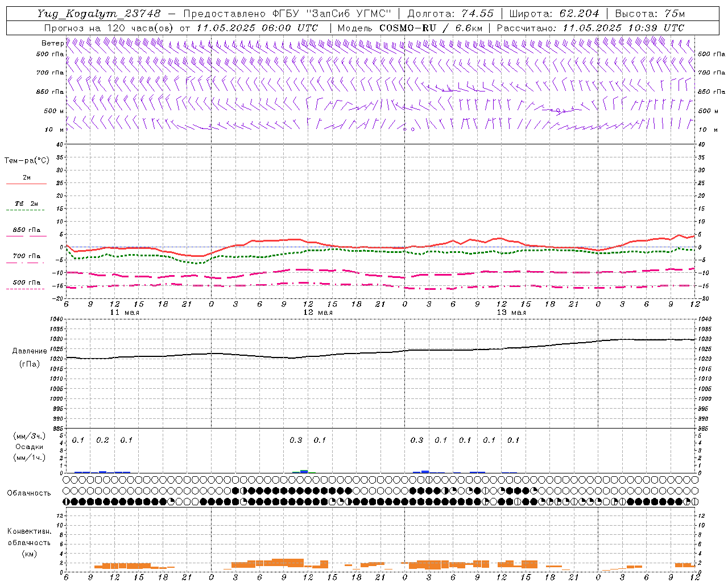This screenshot has width=728, height=582.
Task: Click the '(мм/3ч.)' precipitation unit label
Action: (x=30, y=436)
